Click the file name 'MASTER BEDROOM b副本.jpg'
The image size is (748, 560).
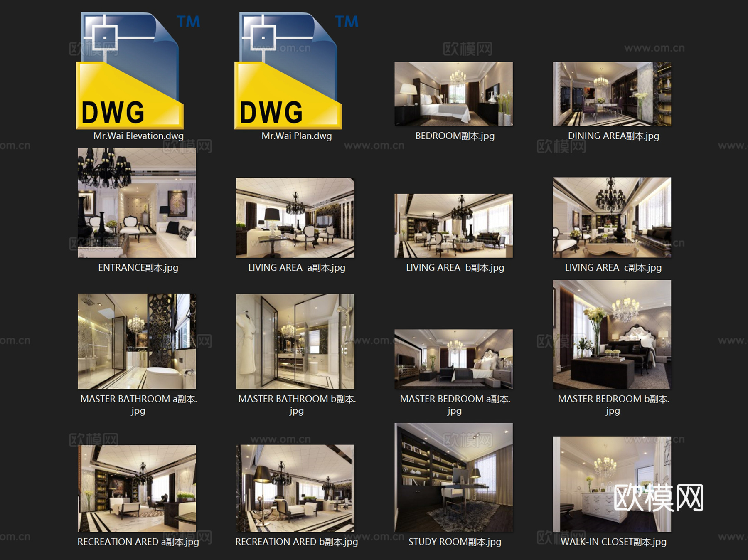(x=613, y=405)
